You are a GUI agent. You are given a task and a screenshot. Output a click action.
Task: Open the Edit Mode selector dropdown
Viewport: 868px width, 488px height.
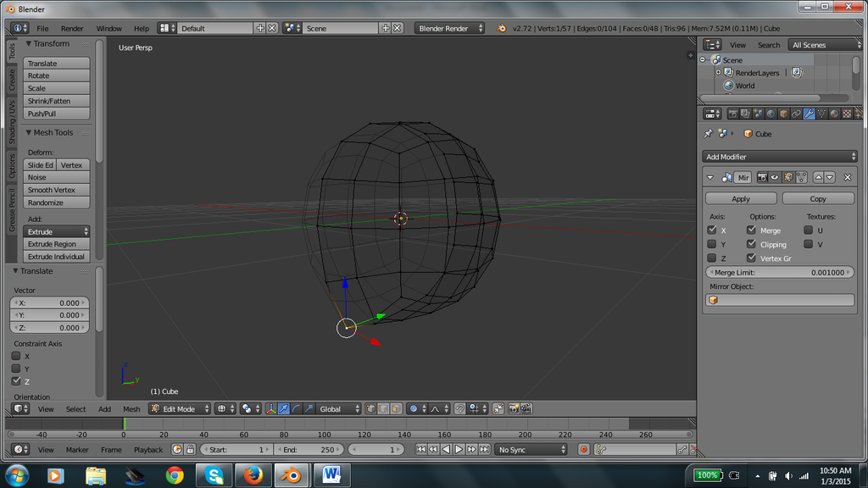point(179,409)
